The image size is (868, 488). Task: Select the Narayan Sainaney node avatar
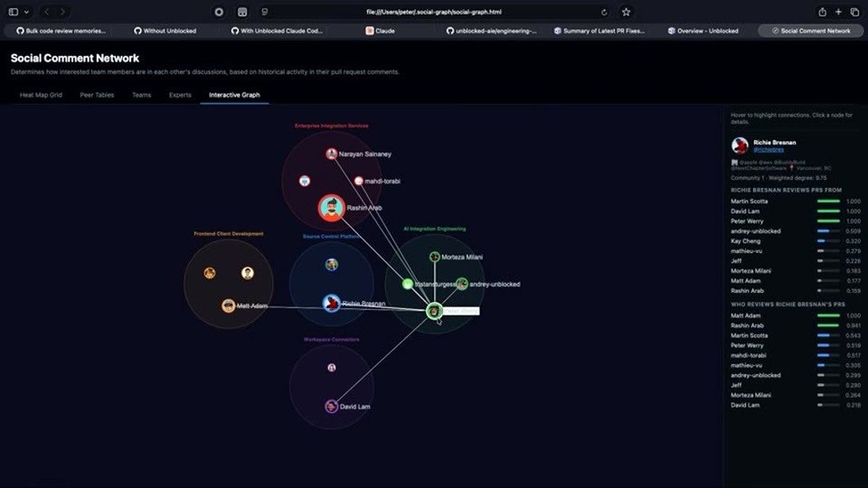(331, 154)
